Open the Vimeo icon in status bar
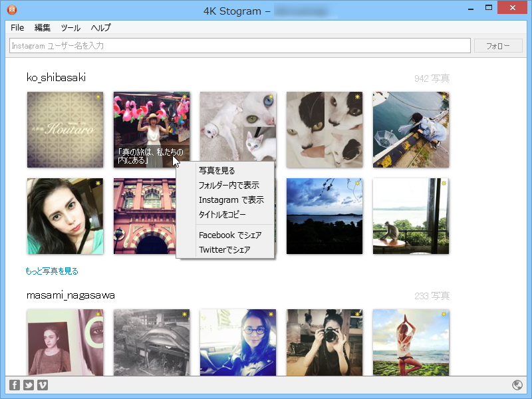This screenshot has height=399, width=532. (x=43, y=385)
